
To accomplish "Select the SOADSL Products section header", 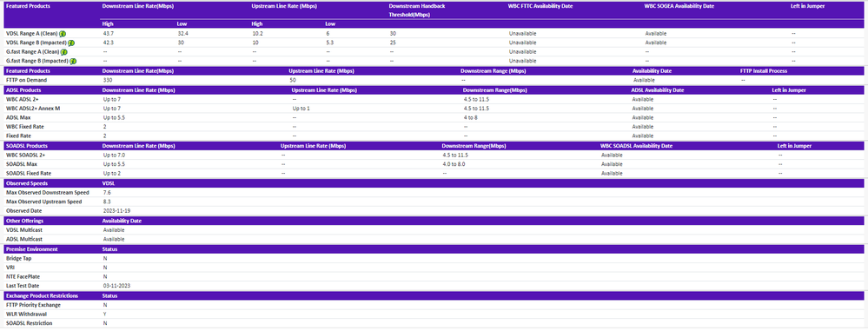I will [26, 146].
